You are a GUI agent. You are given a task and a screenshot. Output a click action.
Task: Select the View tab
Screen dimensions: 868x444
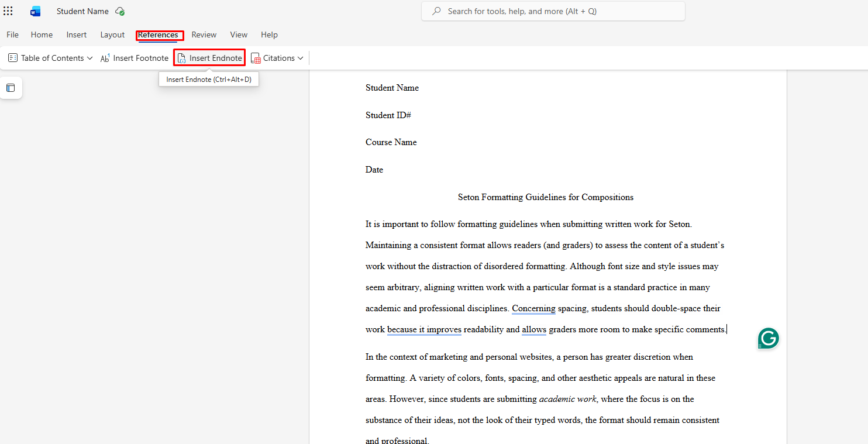pyautogui.click(x=239, y=35)
